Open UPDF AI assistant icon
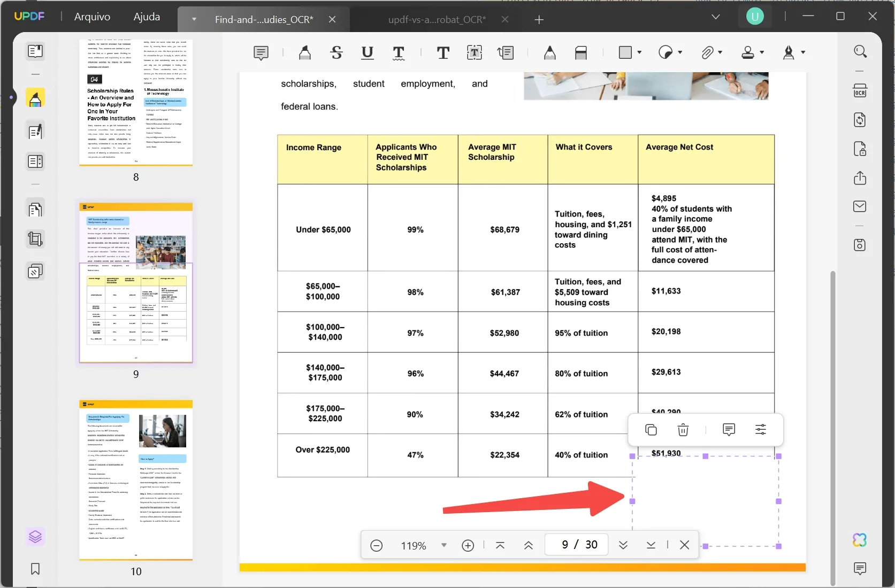 (x=860, y=540)
